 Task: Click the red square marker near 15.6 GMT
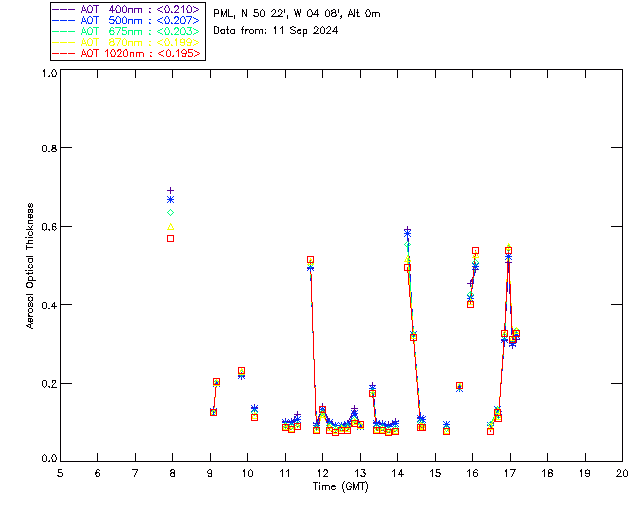[x=459, y=386]
